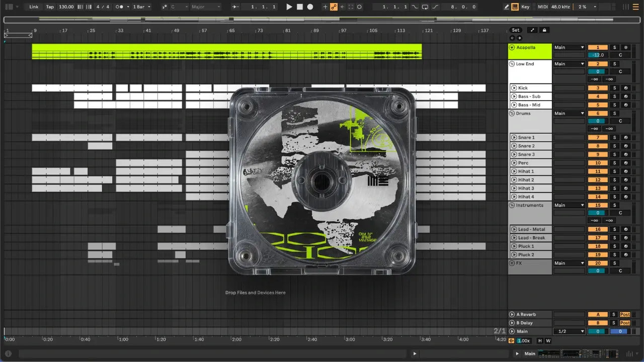Click the Arrangement Record circle button

pos(310,7)
